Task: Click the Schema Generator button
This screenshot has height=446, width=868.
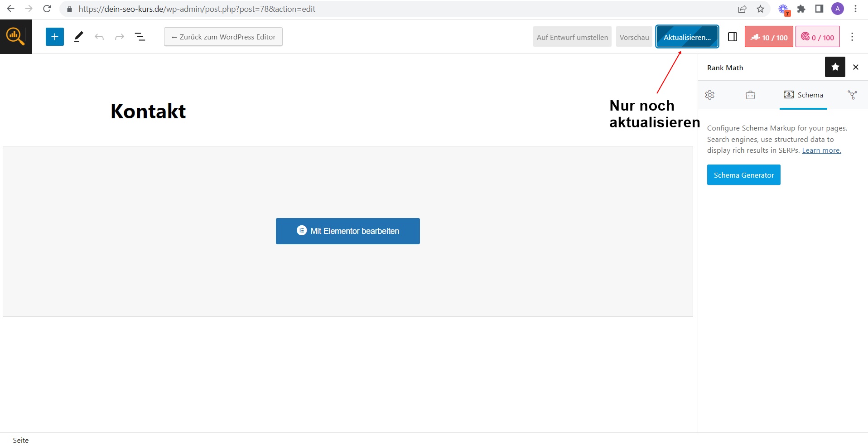Action: click(x=743, y=175)
